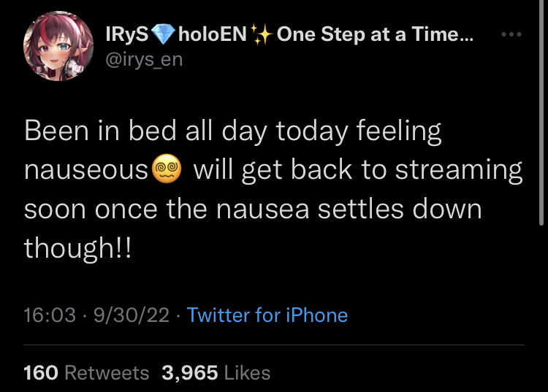Click the blue diamond emoji in display name
This screenshot has height=392, width=548.
pos(163,35)
